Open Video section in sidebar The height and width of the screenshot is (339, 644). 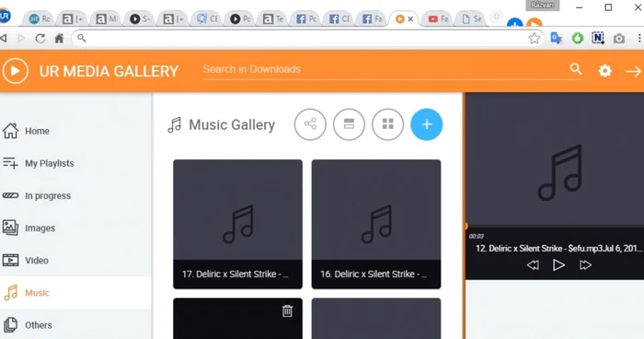[x=76, y=261]
